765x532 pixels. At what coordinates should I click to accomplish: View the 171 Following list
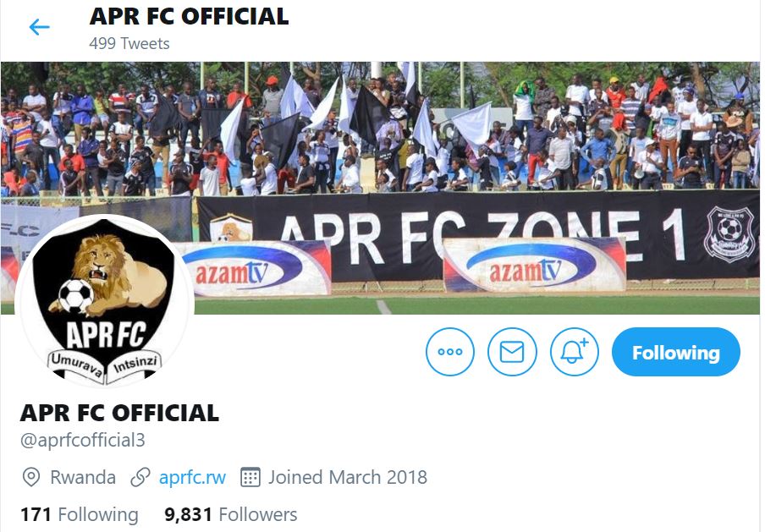click(79, 514)
